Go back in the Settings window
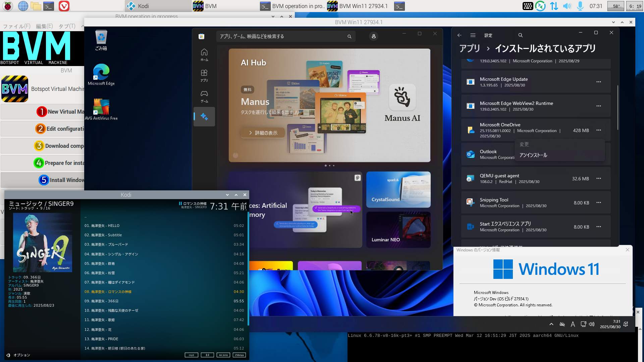Viewport: 644px width, 362px height. click(460, 35)
